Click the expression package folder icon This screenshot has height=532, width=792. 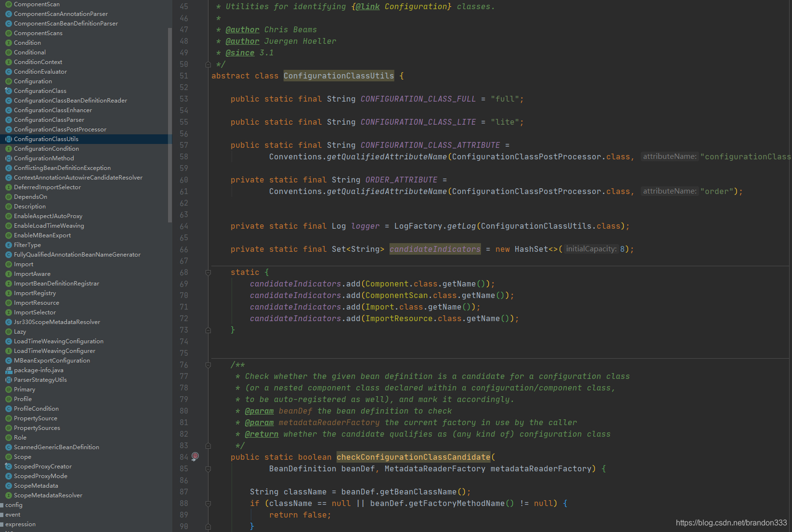[x=2, y=524]
